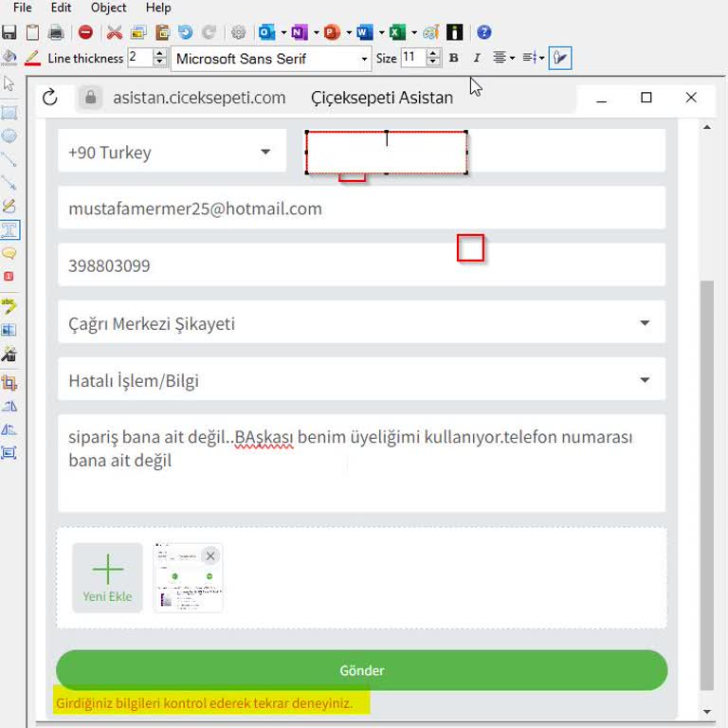The height and width of the screenshot is (728, 728).
Task: Open the red line color picker
Action: 32,58
